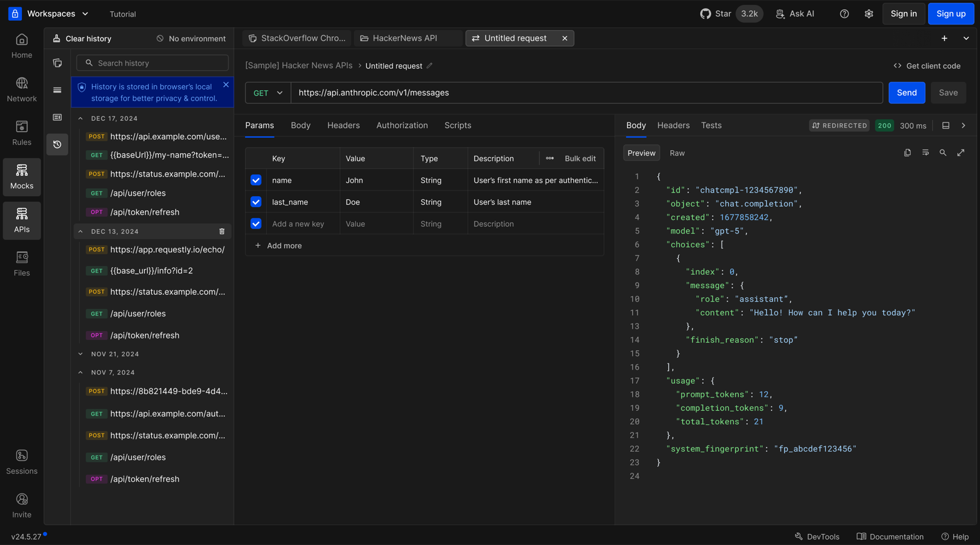Send the request

[907, 93]
